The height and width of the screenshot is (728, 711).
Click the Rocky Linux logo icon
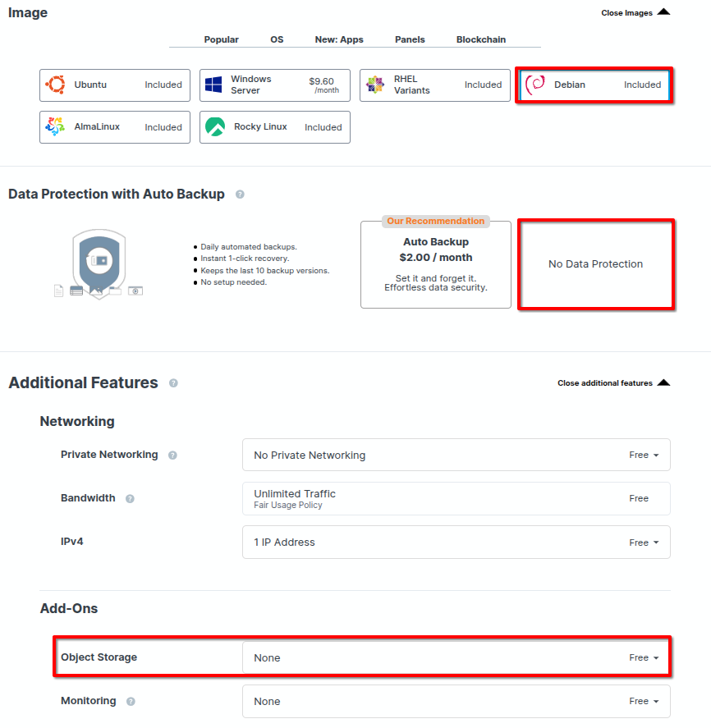215,126
